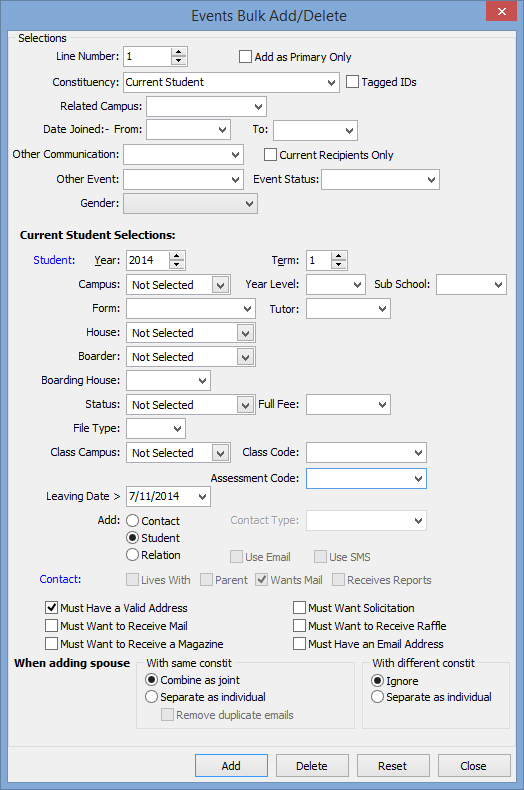The image size is (524, 790).
Task: Uncheck Must Have a Valid Address
Action: (51, 608)
